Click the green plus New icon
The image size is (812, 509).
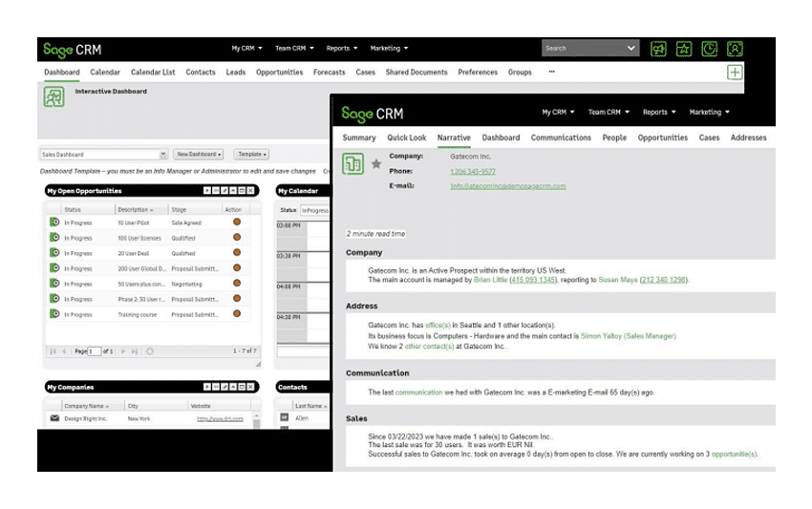coord(735,73)
